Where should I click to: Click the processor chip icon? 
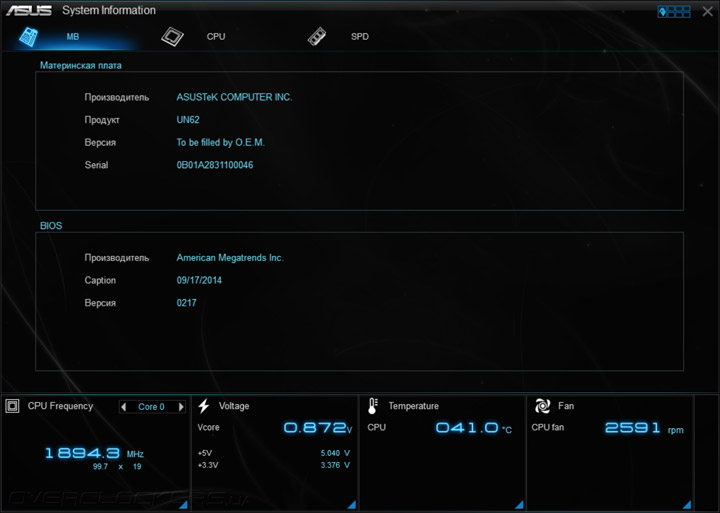[173, 37]
